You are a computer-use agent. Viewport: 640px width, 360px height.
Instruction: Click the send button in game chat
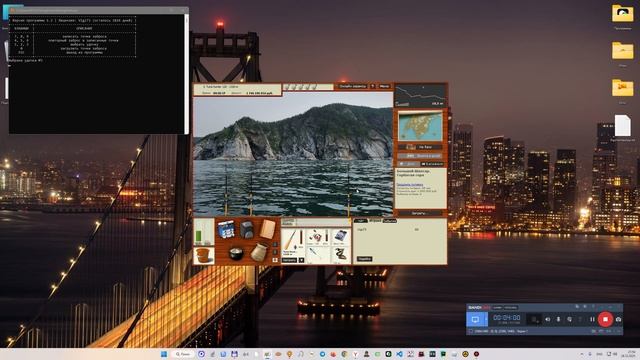click(364, 259)
